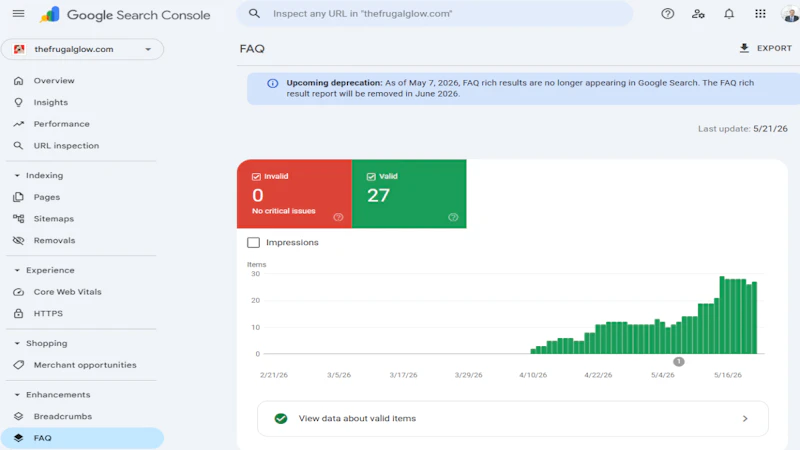Viewport: 800px width, 450px height.
Task: Open the hamburger main menu
Action: click(18, 14)
